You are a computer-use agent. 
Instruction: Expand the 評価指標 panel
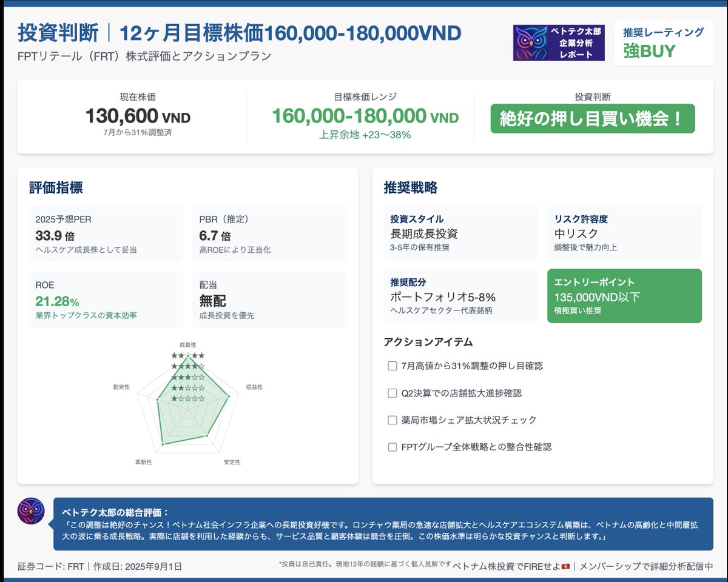click(55, 189)
